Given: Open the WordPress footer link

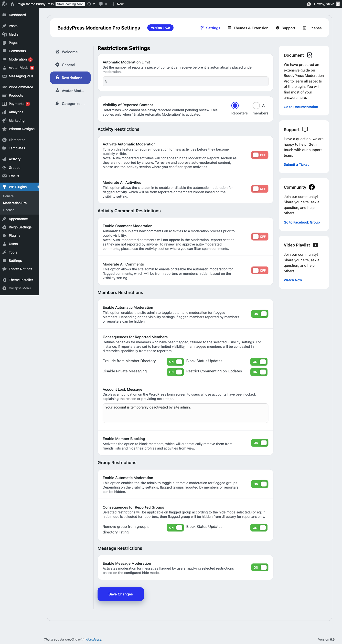Looking at the screenshot, I should point(93,639).
